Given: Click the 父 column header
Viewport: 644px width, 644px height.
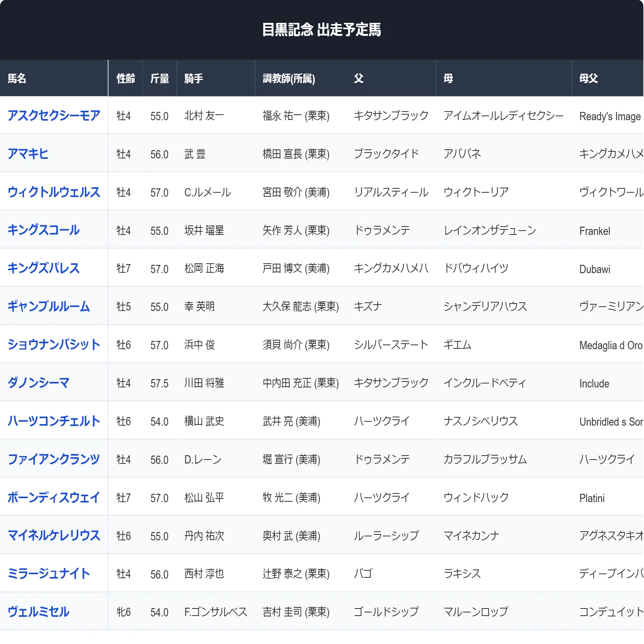Looking at the screenshot, I should coord(391,78).
